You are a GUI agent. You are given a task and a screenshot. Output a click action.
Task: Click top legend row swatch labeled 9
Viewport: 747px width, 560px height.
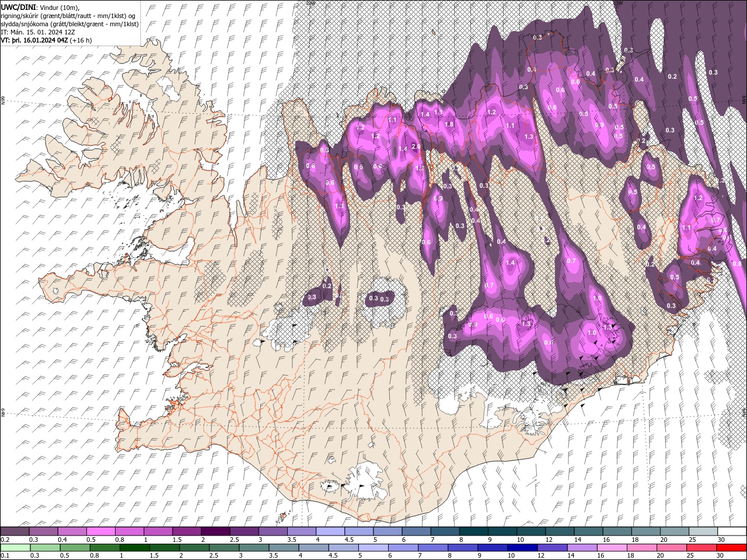coord(502,531)
